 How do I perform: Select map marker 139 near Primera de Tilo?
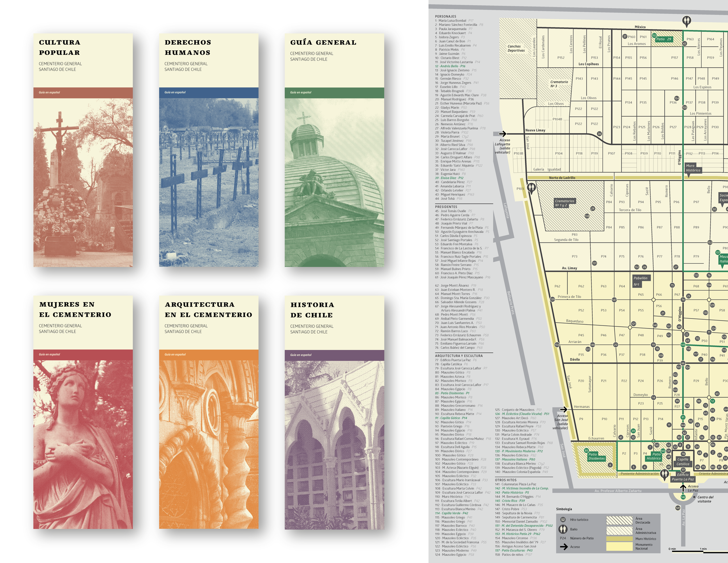(x=552, y=299)
